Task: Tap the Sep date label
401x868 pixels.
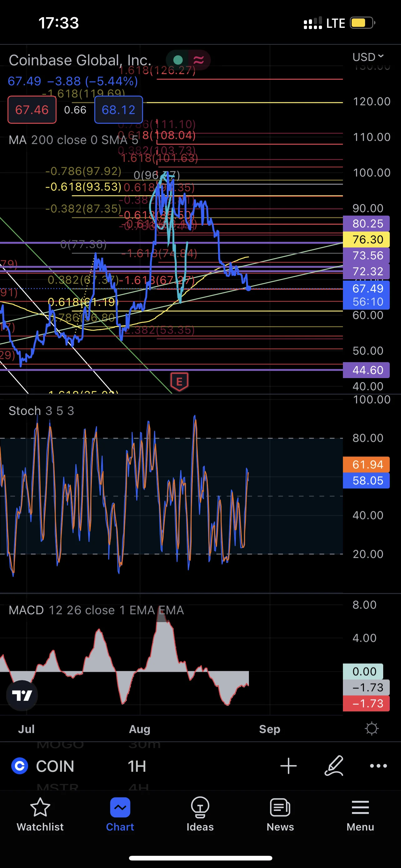Action: point(269,729)
